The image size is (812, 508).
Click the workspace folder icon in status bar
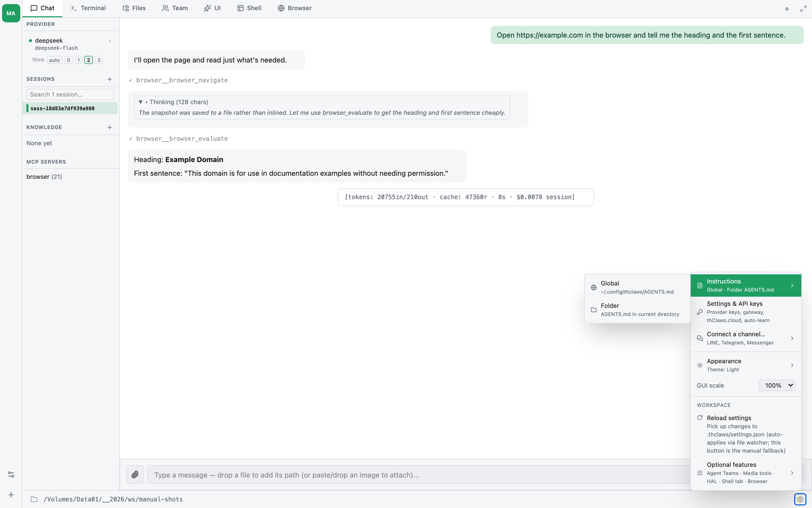34,499
